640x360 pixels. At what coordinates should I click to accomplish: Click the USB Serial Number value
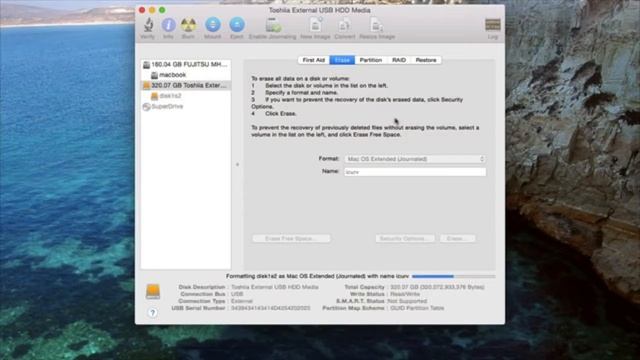click(x=271, y=308)
